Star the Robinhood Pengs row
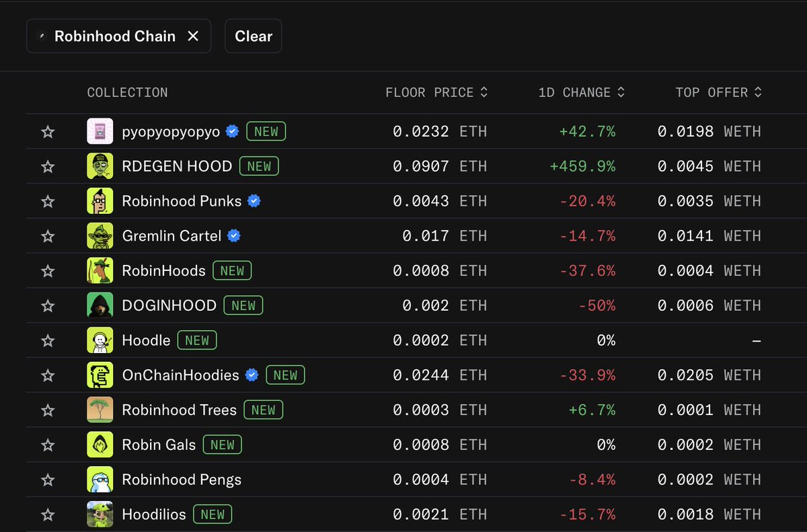This screenshot has height=532, width=807. (48, 480)
